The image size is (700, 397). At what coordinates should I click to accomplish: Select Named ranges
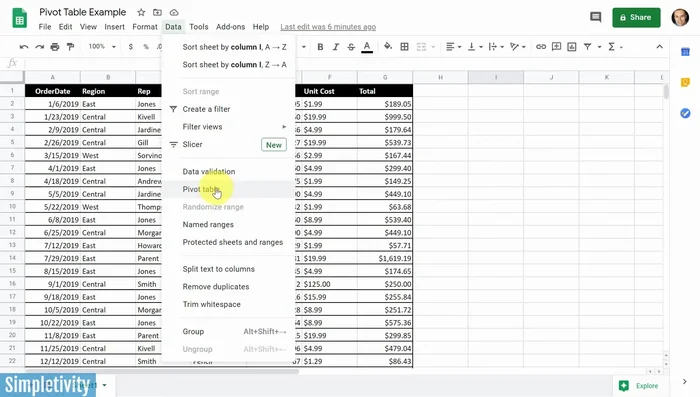pos(228,225)
